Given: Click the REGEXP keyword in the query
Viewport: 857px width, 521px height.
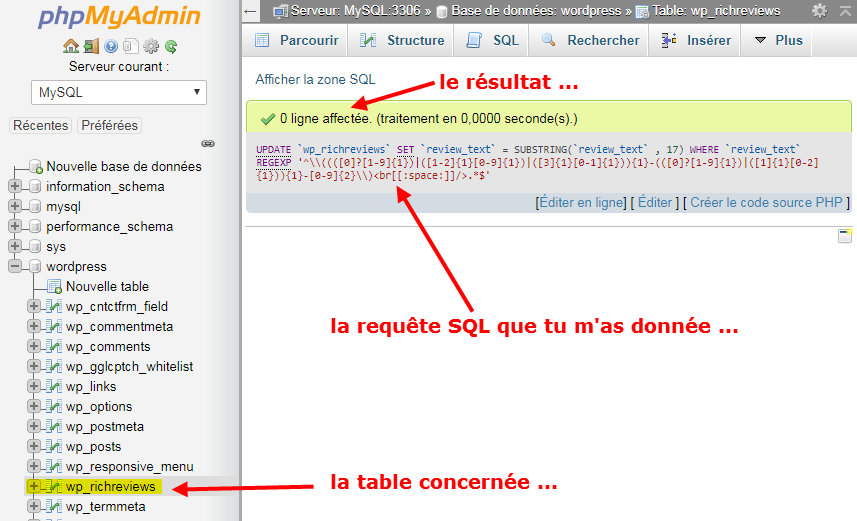Looking at the screenshot, I should coord(273,162).
